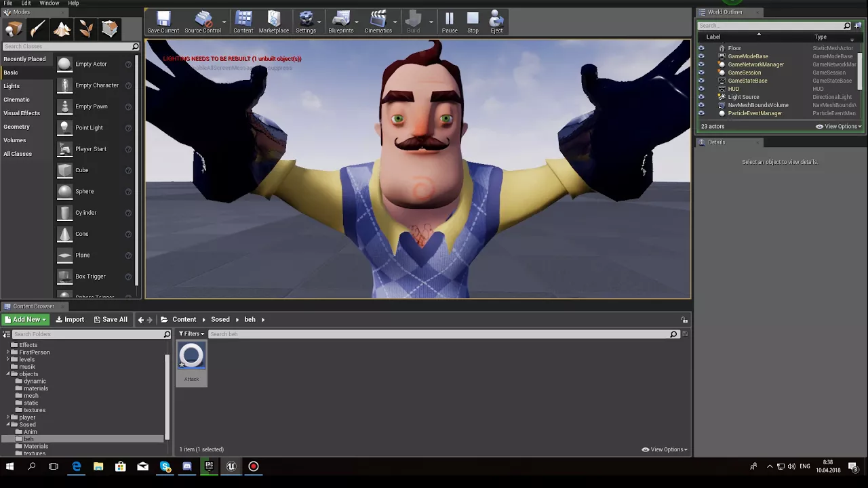Open the File menu
The width and height of the screenshot is (868, 488).
point(8,3)
